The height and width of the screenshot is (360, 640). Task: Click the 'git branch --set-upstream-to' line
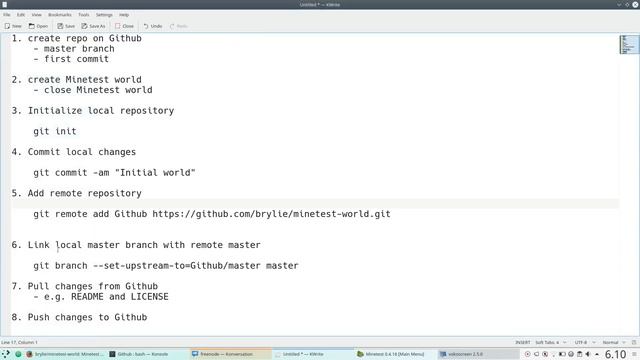click(x=166, y=266)
